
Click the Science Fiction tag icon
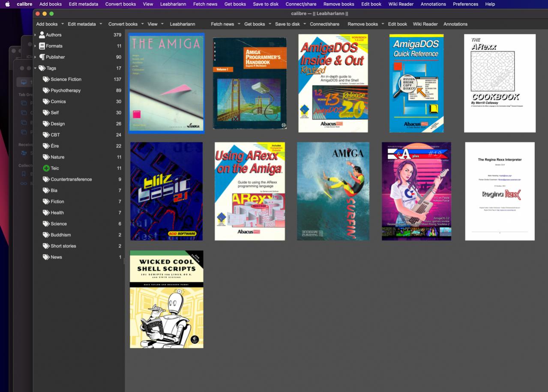pos(46,79)
